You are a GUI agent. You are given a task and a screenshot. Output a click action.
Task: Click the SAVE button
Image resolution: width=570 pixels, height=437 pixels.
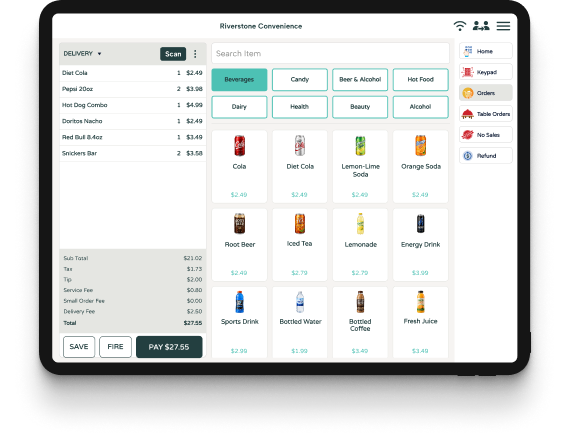(79, 347)
